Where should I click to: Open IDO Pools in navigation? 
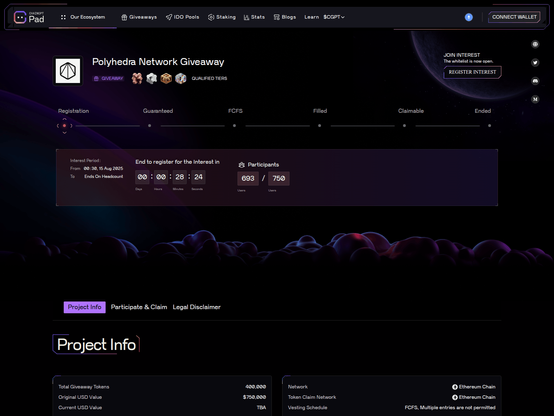click(182, 17)
